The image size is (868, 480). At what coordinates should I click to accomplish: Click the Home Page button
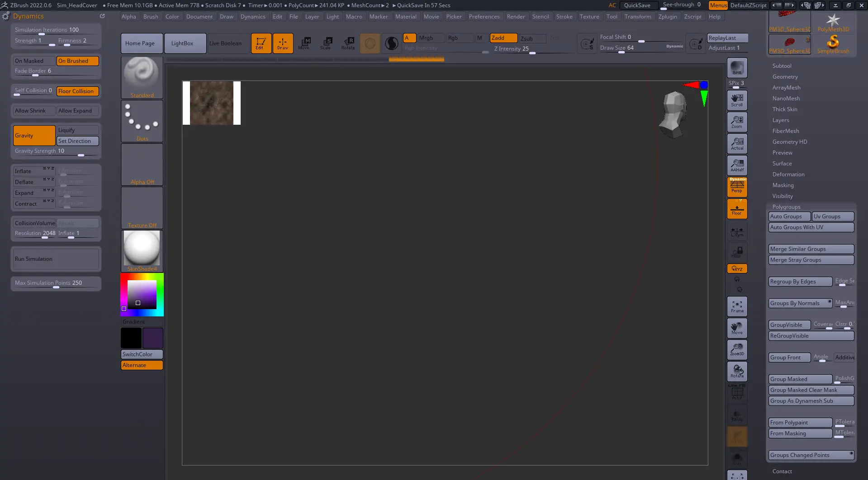(142, 43)
